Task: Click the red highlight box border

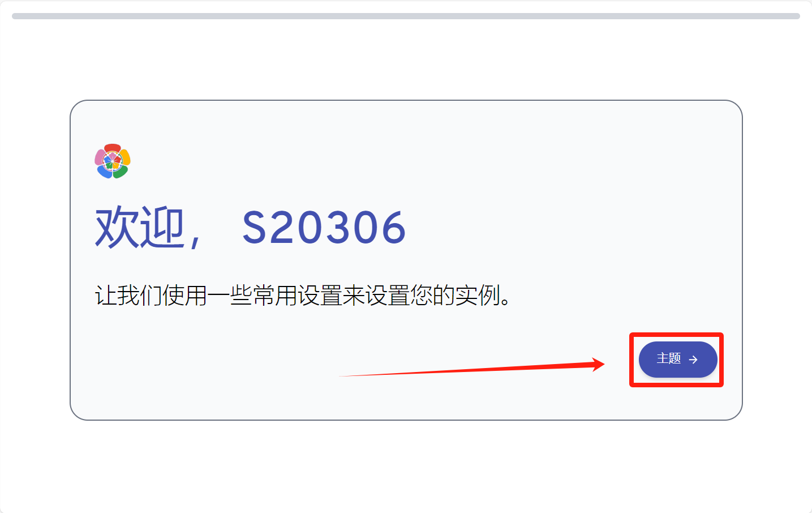Action: click(676, 335)
